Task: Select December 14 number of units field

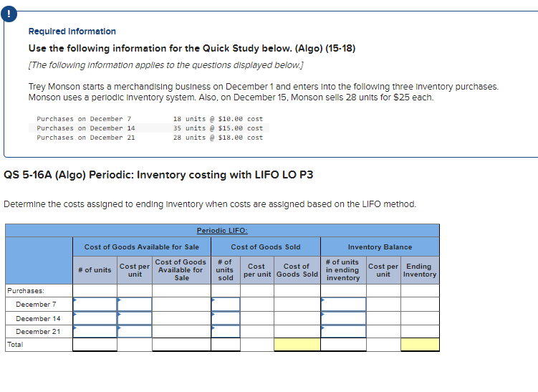Action: point(95,318)
